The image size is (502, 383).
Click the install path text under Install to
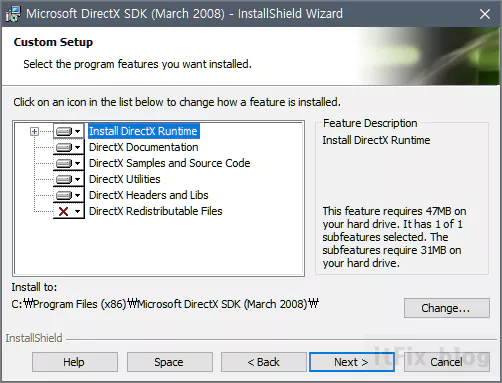[x=165, y=304]
